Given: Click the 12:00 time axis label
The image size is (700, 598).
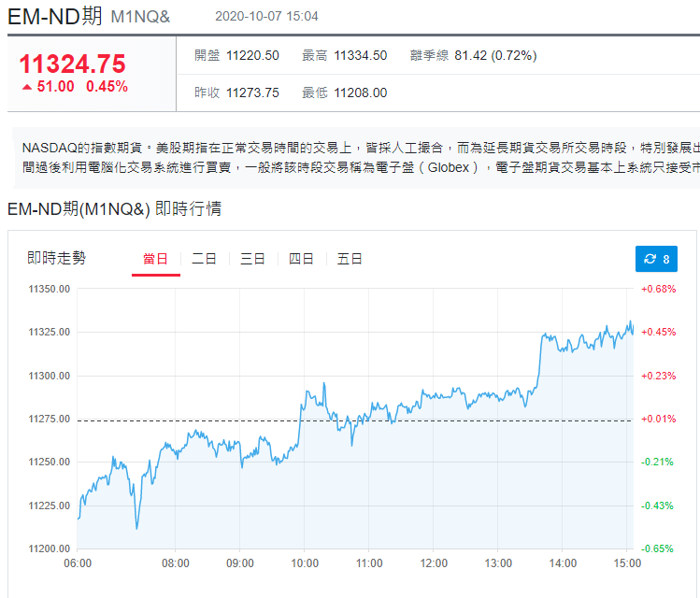Looking at the screenshot, I should 434,563.
